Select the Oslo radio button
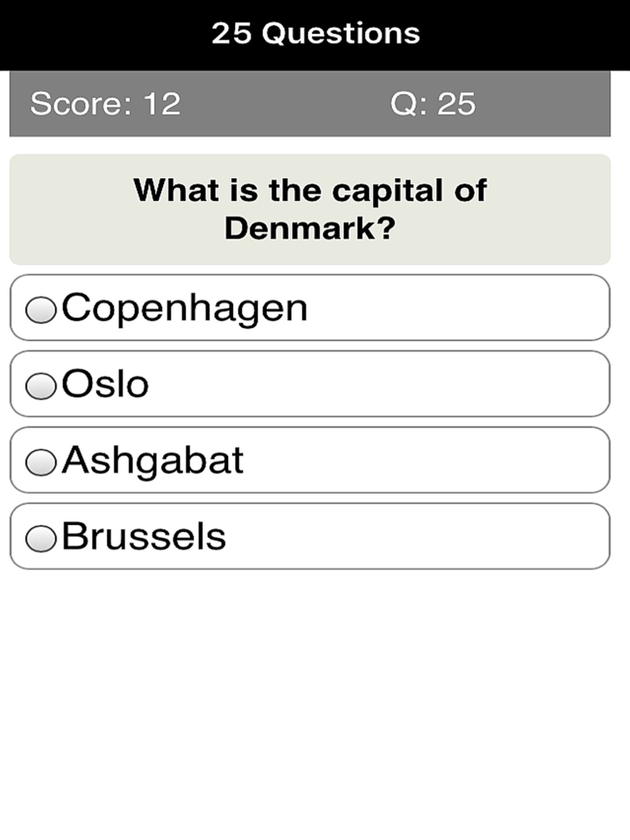The image size is (630, 840). (x=41, y=386)
